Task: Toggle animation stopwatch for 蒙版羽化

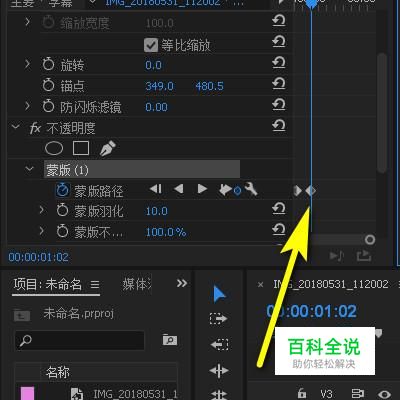Action: pyautogui.click(x=62, y=210)
